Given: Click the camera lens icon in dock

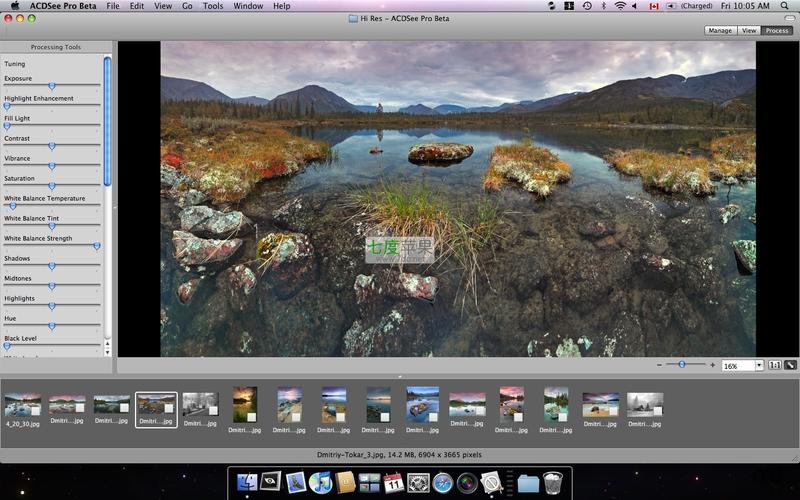Looking at the screenshot, I should pyautogui.click(x=467, y=483).
